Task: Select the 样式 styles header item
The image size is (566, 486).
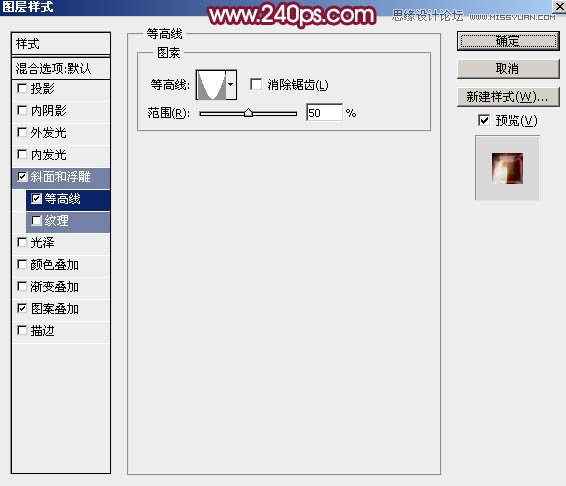Action: click(61, 44)
